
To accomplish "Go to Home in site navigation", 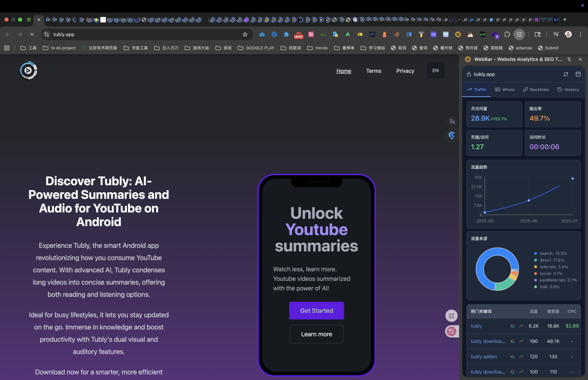I will coord(344,71).
